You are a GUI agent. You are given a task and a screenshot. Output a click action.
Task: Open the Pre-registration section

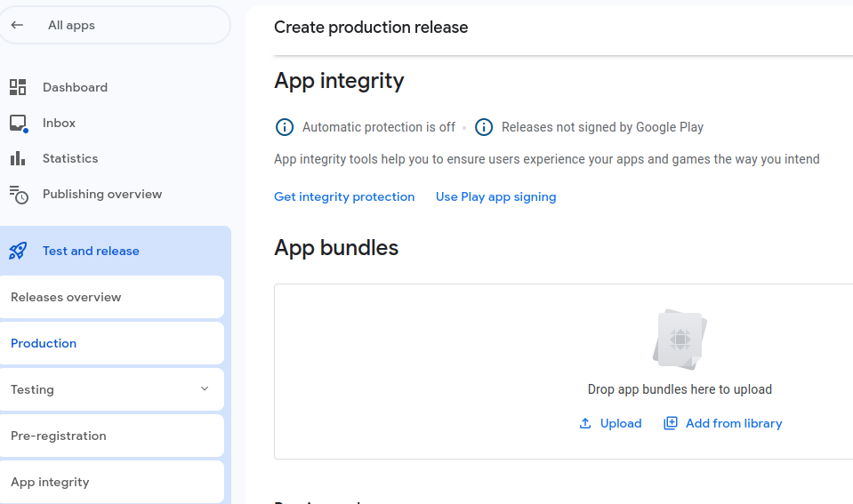(59, 436)
